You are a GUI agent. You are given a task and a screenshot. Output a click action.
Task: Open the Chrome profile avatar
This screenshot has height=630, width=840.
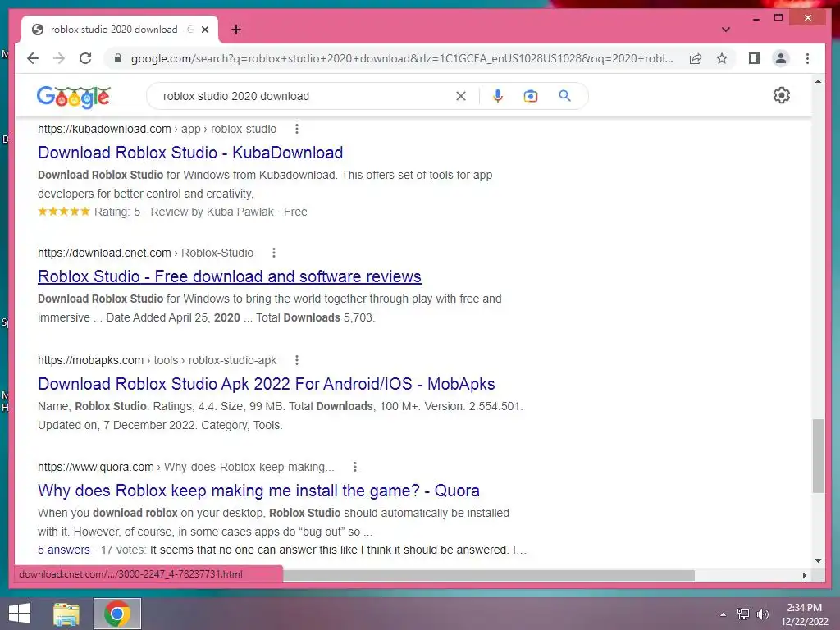tap(781, 58)
